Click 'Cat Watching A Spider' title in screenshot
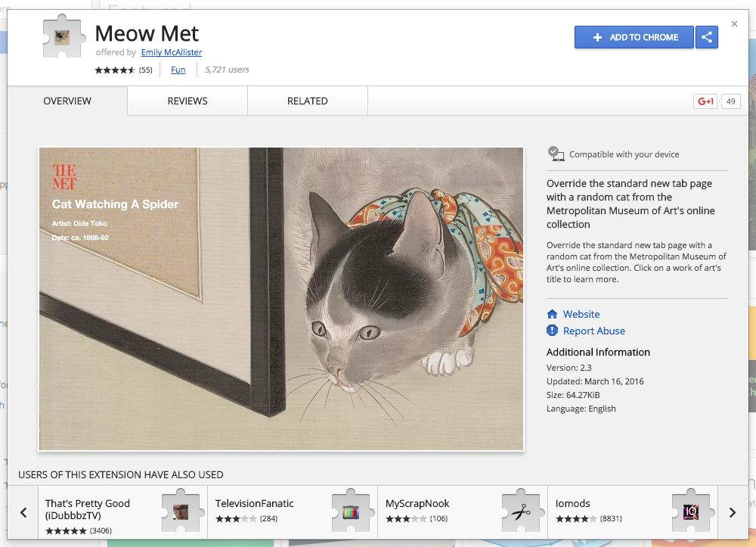Viewport: 756px width, 547px height. (x=115, y=204)
